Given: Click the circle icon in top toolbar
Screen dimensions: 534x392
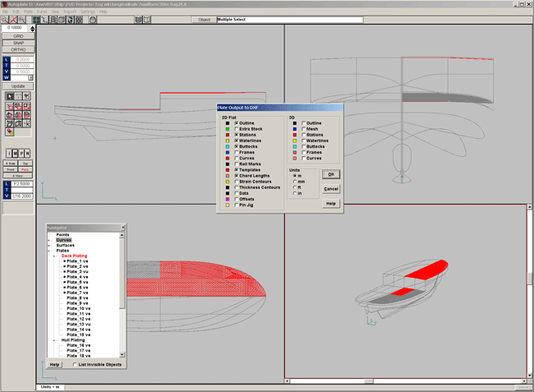Looking at the screenshot, I should click(93, 20).
